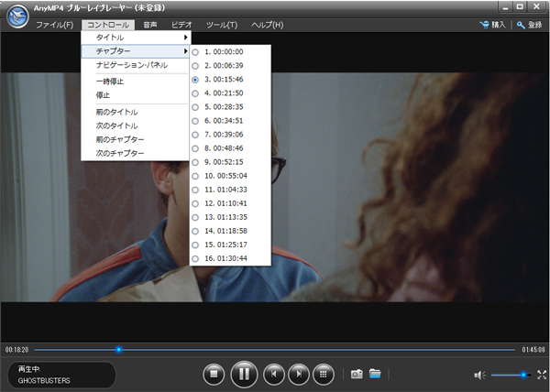Click the 01:45:08 total duration readout
550x392 pixels.
533,350
